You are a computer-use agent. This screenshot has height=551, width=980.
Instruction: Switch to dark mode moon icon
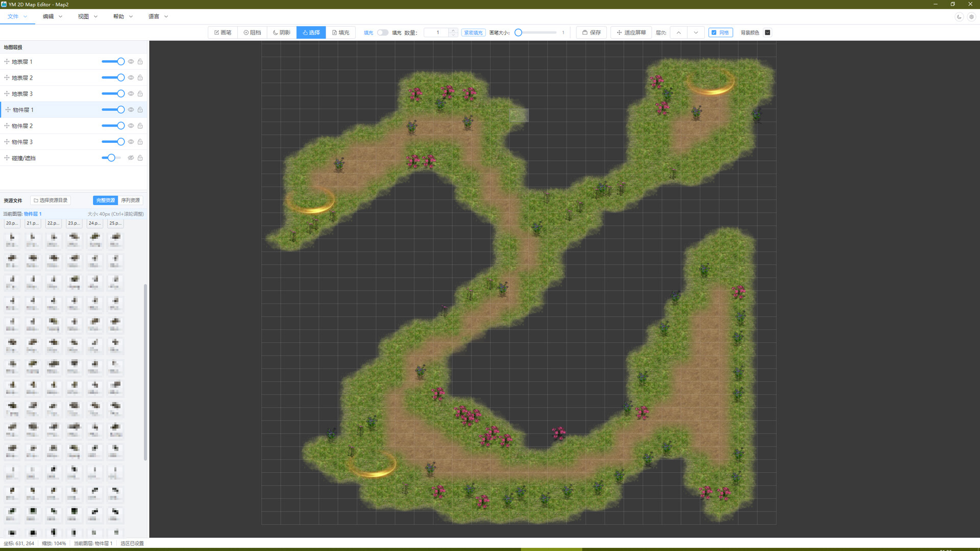[959, 17]
